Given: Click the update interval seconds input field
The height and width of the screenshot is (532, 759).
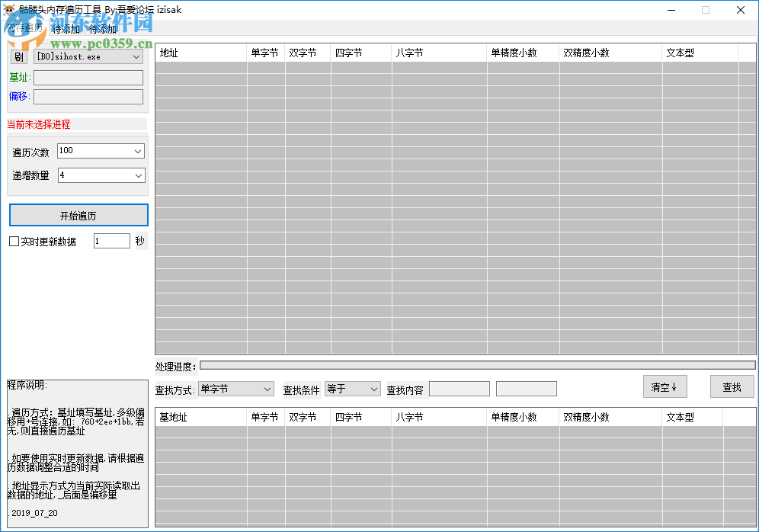Looking at the screenshot, I should (111, 240).
